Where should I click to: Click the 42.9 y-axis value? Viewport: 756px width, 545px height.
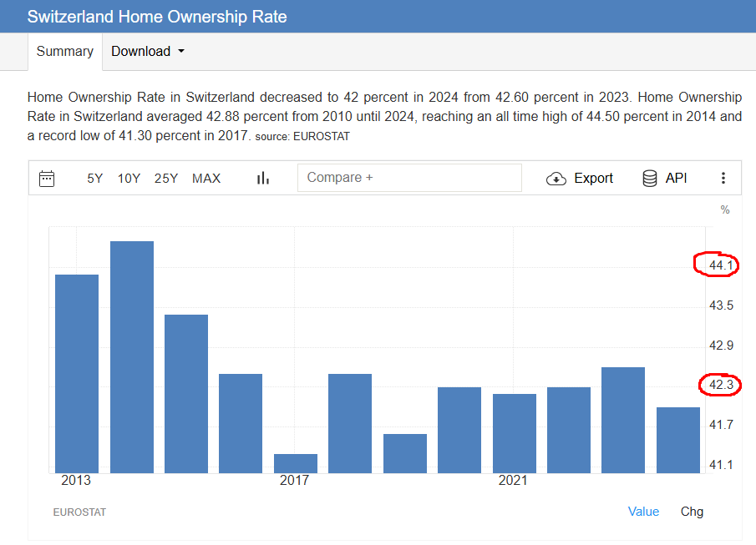[721, 346]
